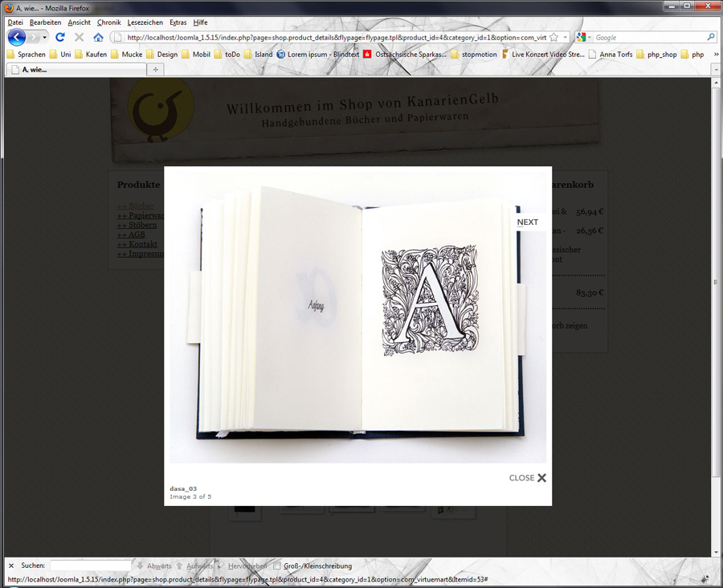723x588 pixels.
Task: Click NEXT to show next image
Action: 528,223
